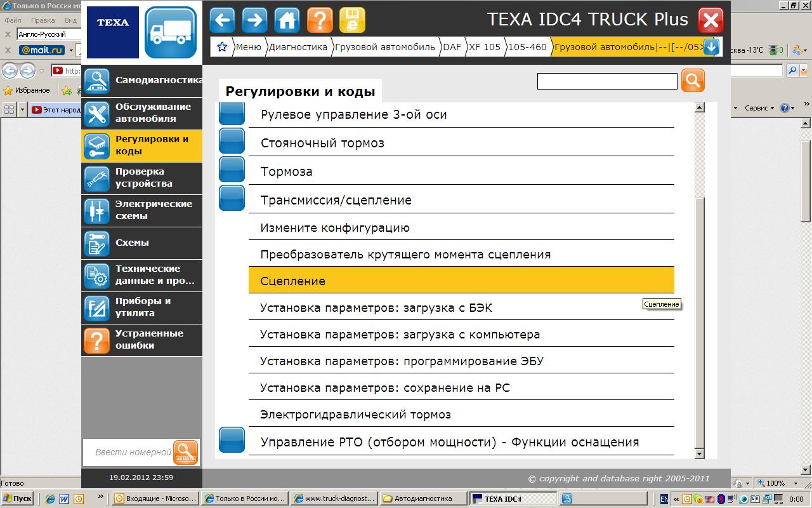Add favorite with breadcrumb star icon
Screen dimensions: 812x508
click(222, 47)
